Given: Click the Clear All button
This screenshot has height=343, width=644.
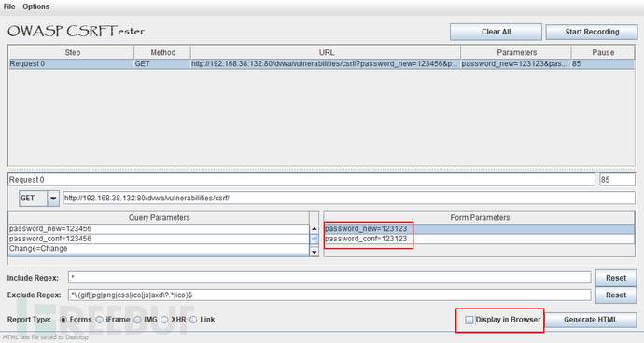Looking at the screenshot, I should [496, 32].
